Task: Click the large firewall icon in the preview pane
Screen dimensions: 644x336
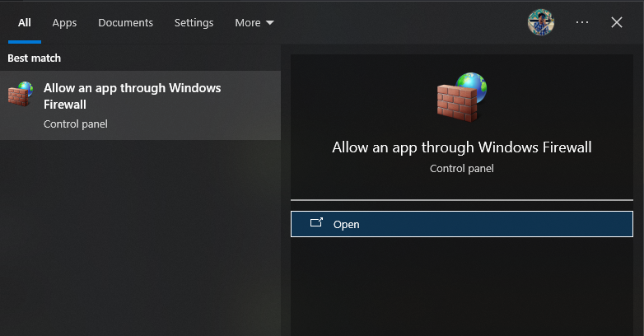Action: tap(462, 97)
